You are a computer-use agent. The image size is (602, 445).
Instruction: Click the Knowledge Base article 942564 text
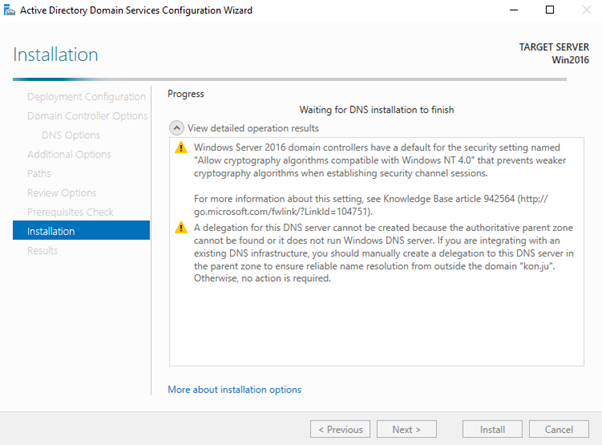[449, 199]
